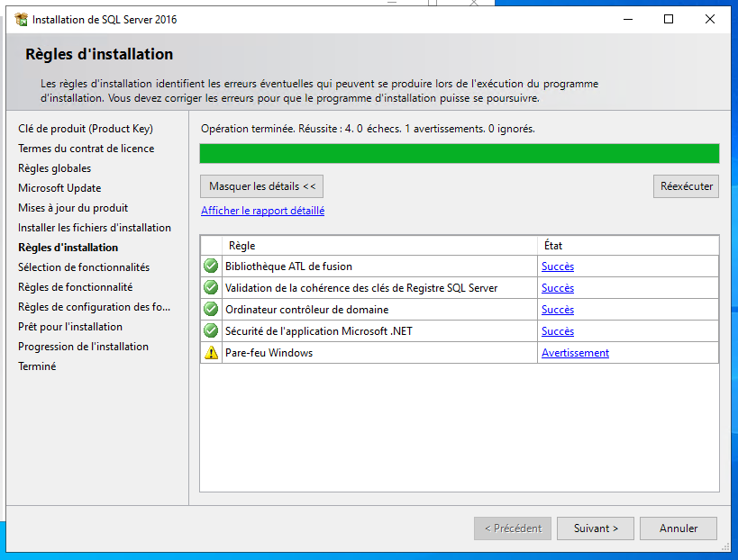Click the Opération terminée status text
The width and height of the screenshot is (738, 560).
pos(368,129)
